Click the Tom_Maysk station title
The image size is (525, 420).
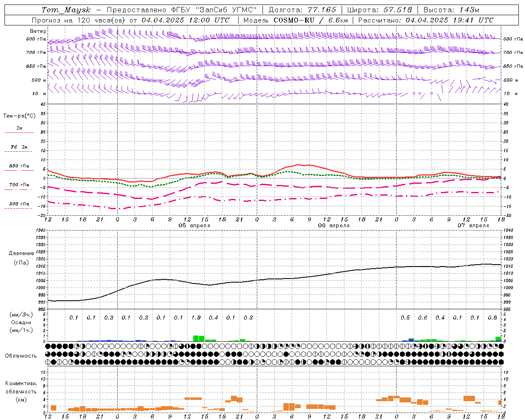tap(66, 10)
